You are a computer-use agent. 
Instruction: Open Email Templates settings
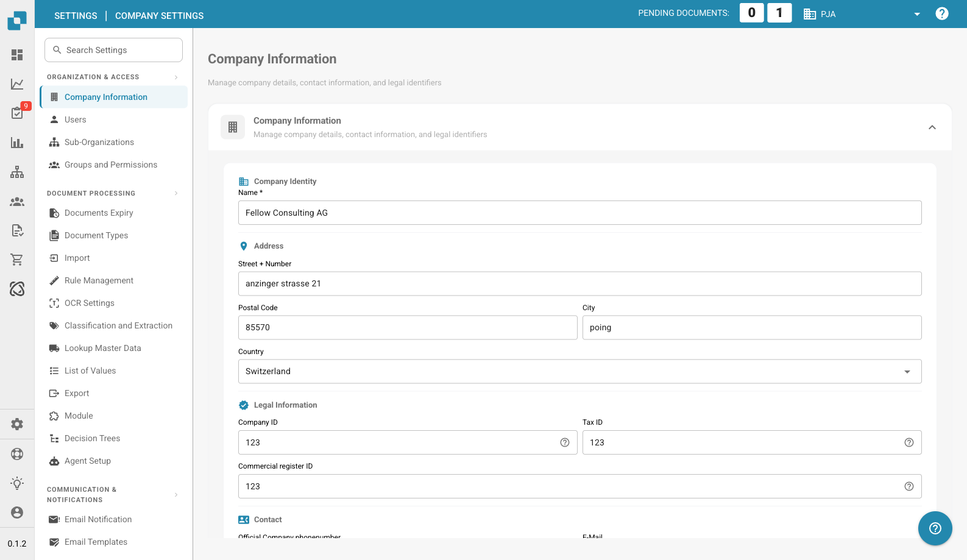point(114,542)
